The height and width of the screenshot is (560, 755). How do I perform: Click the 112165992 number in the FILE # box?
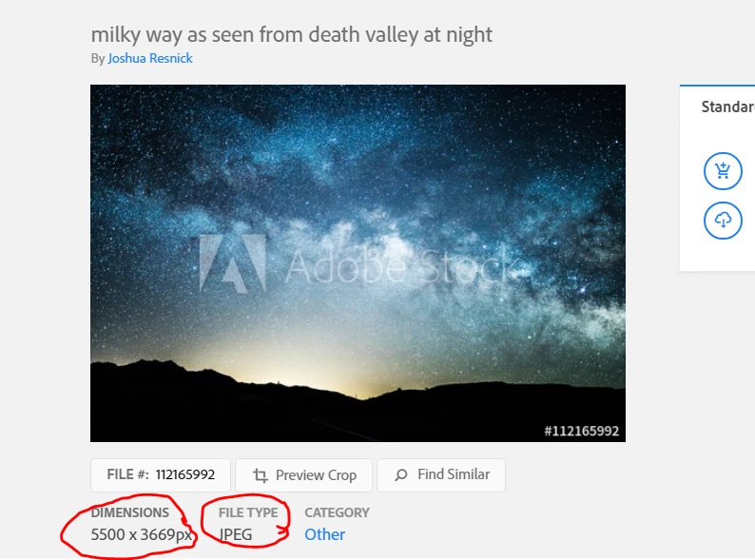[x=184, y=474]
